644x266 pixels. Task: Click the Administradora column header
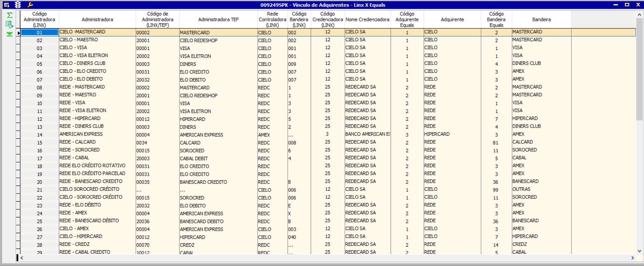[x=97, y=20]
